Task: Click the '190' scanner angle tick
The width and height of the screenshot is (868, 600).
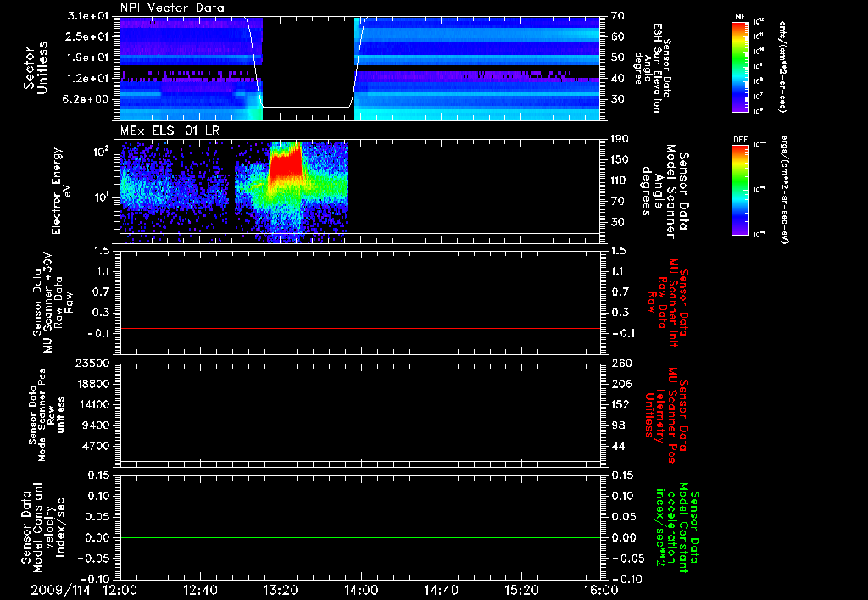Action: (x=621, y=139)
